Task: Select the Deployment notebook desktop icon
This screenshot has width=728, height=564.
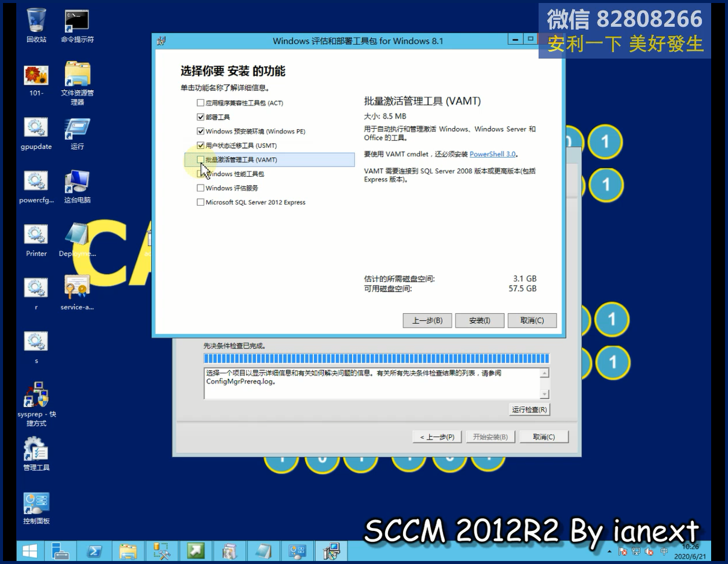Action: click(77, 241)
